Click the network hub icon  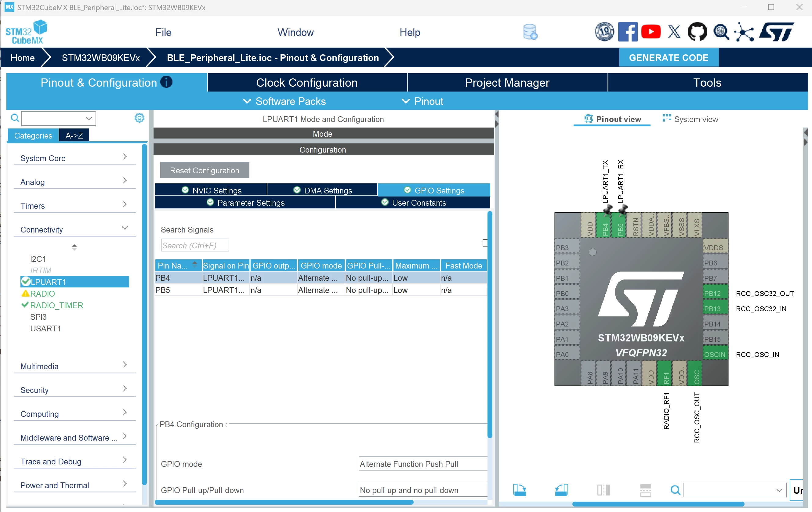click(744, 32)
